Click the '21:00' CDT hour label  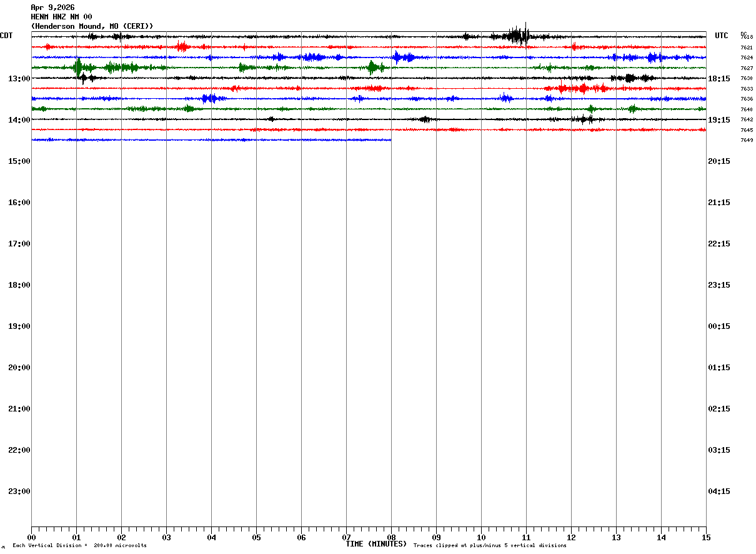19,409
